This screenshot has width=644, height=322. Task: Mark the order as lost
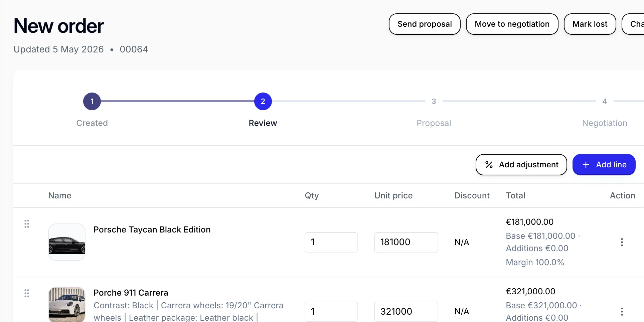coord(590,24)
